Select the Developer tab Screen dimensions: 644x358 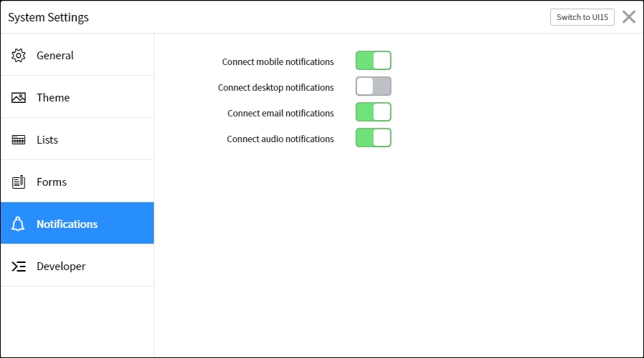point(77,266)
